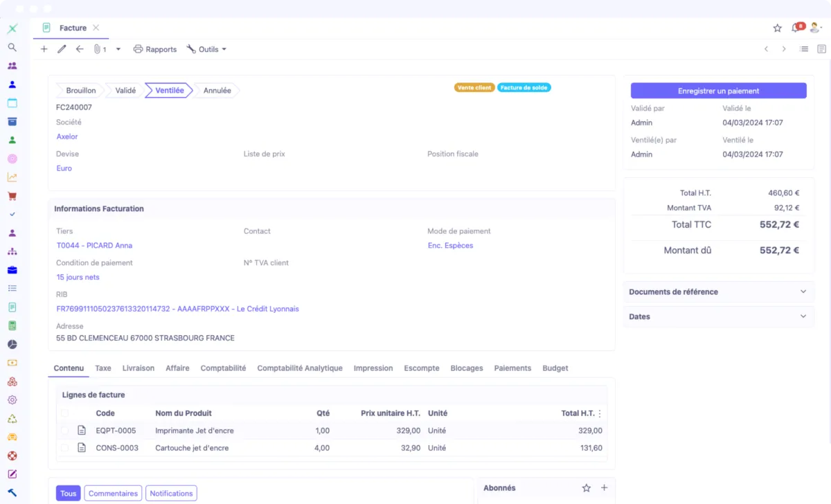Viewport: 831px width, 504px height.
Task: Toggle checkbox for EQPT-0005 line
Action: [64, 431]
